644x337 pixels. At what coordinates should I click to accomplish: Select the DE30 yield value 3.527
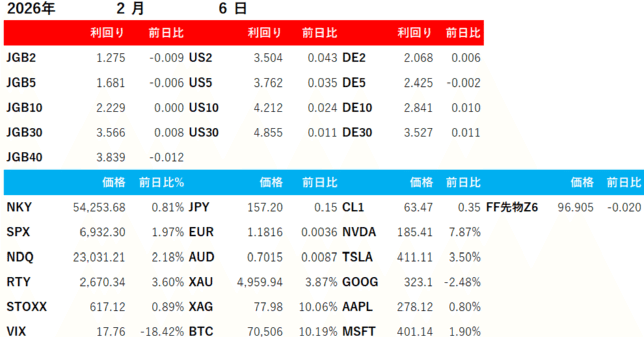tap(418, 133)
